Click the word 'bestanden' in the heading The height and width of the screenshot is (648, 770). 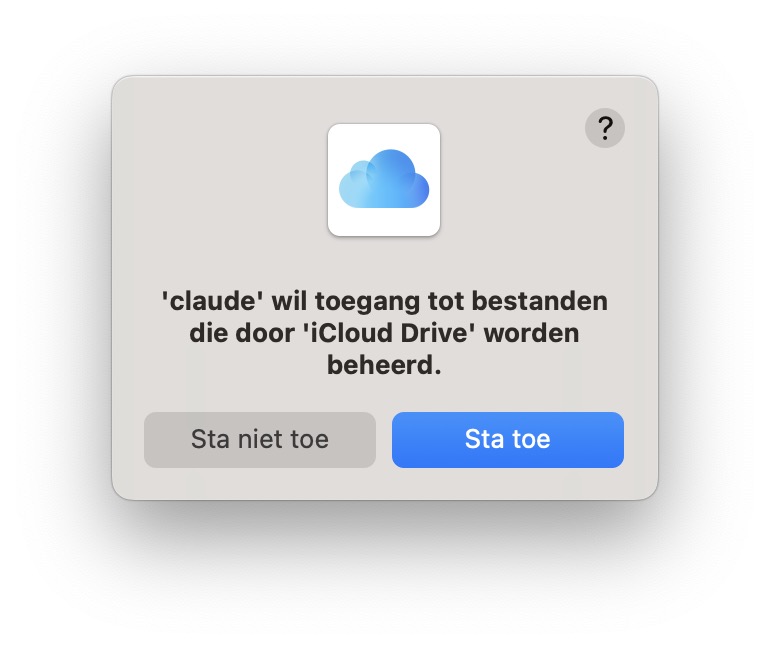540,301
